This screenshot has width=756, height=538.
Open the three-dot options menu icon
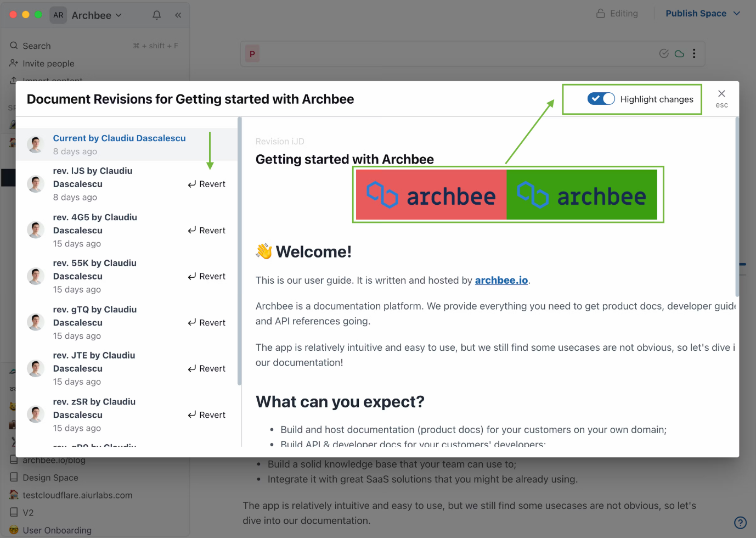pyautogui.click(x=694, y=53)
